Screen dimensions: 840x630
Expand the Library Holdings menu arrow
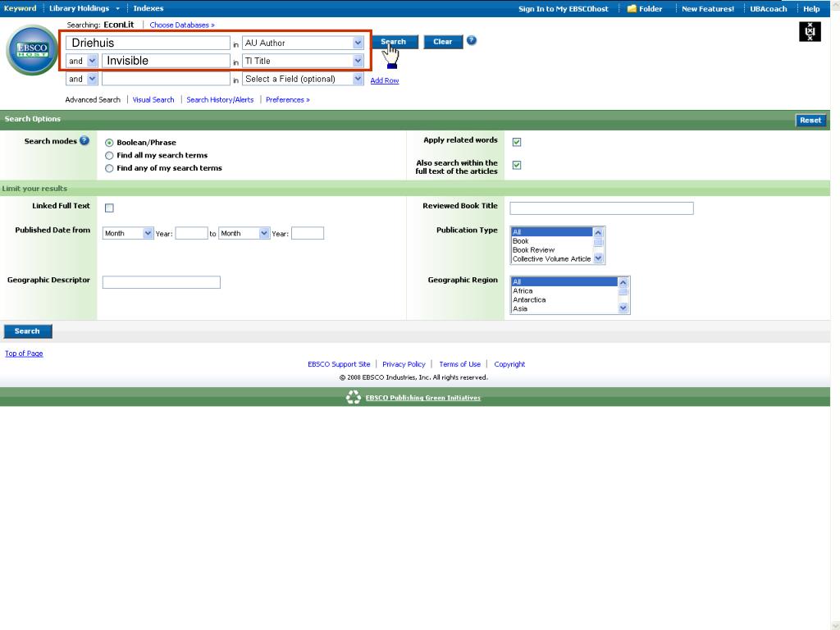click(117, 8)
